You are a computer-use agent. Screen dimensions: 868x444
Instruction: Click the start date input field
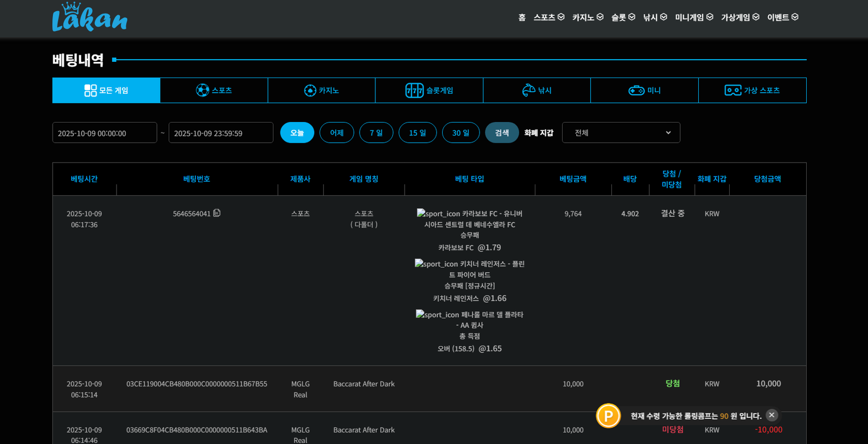[104, 133]
